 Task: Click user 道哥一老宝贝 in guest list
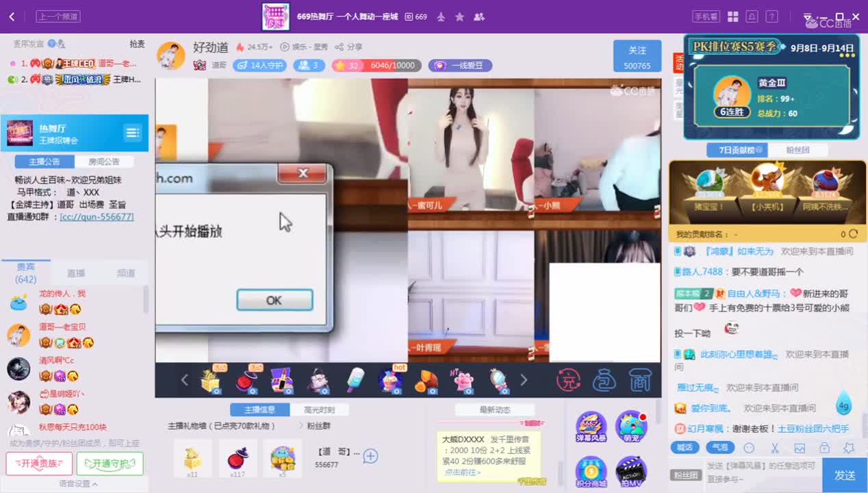coord(62,327)
